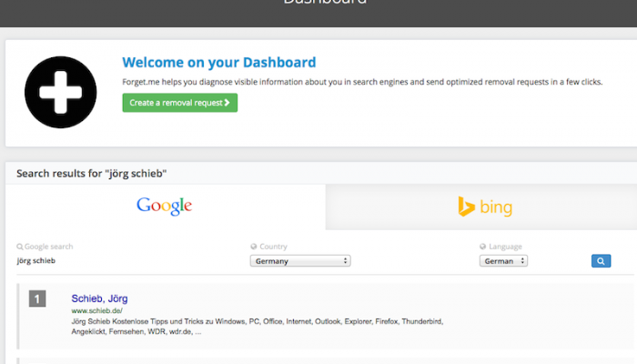Click the Jörg Schieb Kostenlose Tipps snippet text

point(258,327)
